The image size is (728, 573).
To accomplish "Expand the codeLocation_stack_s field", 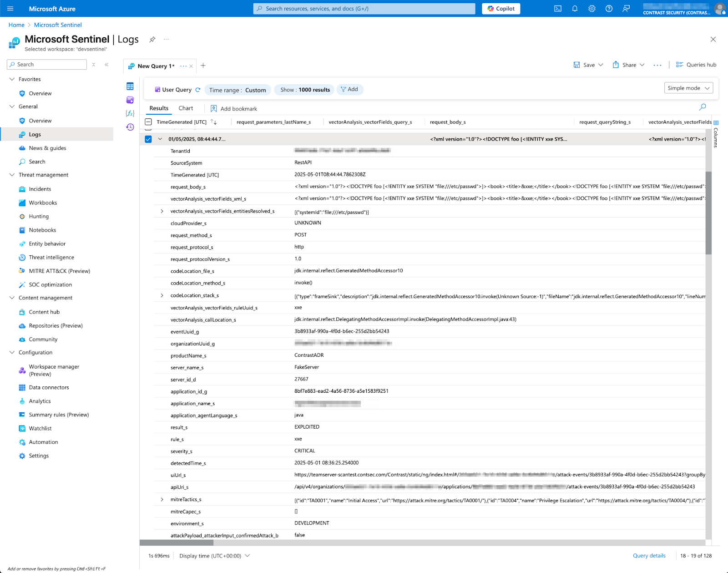I will pos(162,295).
